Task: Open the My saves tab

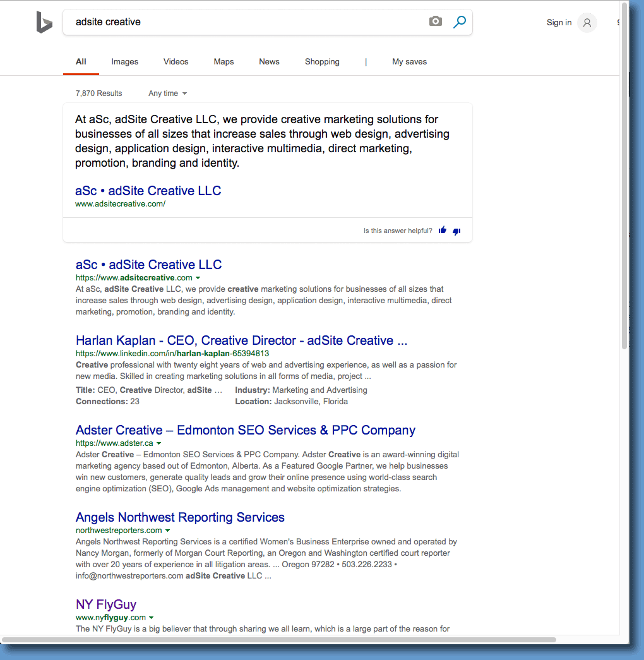Action: pyautogui.click(x=409, y=62)
